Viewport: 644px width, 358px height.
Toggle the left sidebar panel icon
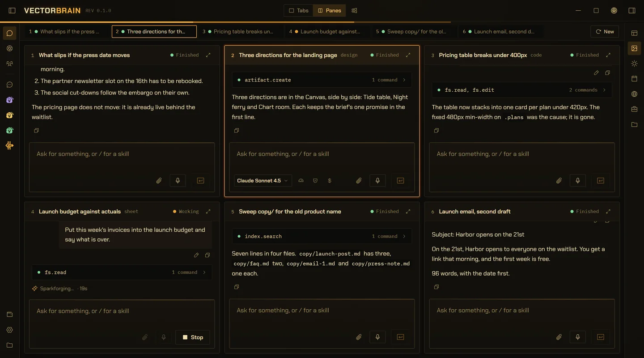12,10
